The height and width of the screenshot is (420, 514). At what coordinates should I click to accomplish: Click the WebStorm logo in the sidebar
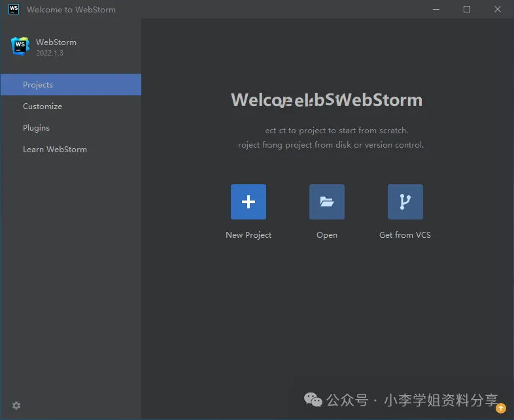(x=20, y=46)
